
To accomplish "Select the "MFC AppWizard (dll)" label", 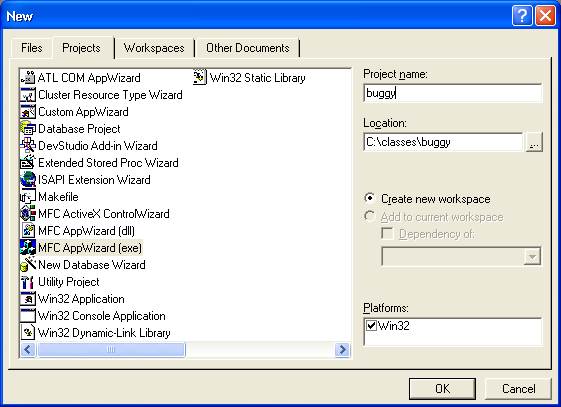I will (86, 231).
